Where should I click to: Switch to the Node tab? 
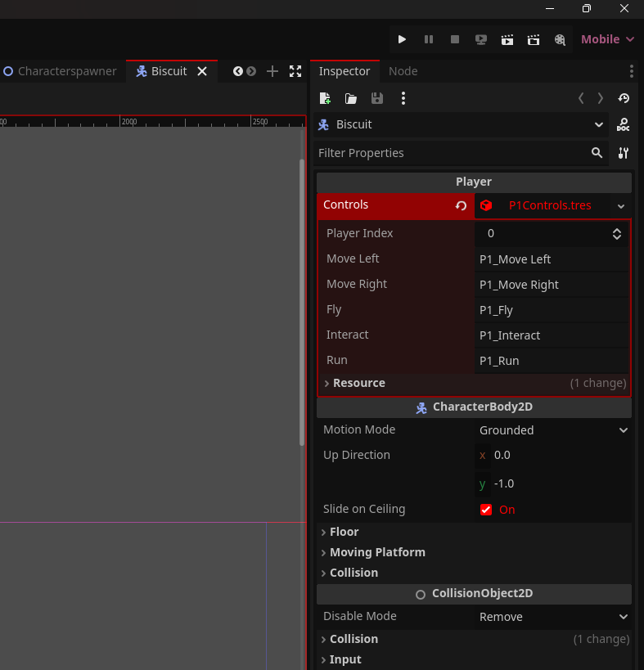(x=403, y=71)
